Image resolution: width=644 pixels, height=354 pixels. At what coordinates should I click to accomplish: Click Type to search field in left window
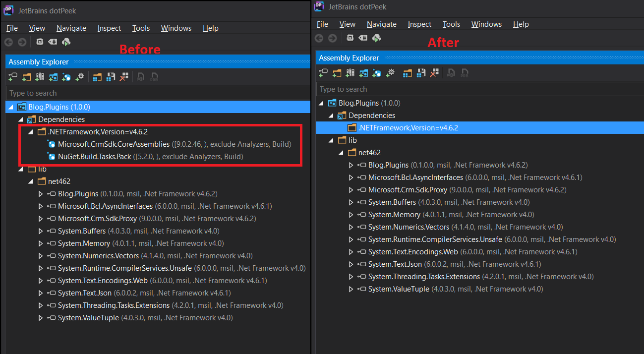pyautogui.click(x=158, y=93)
